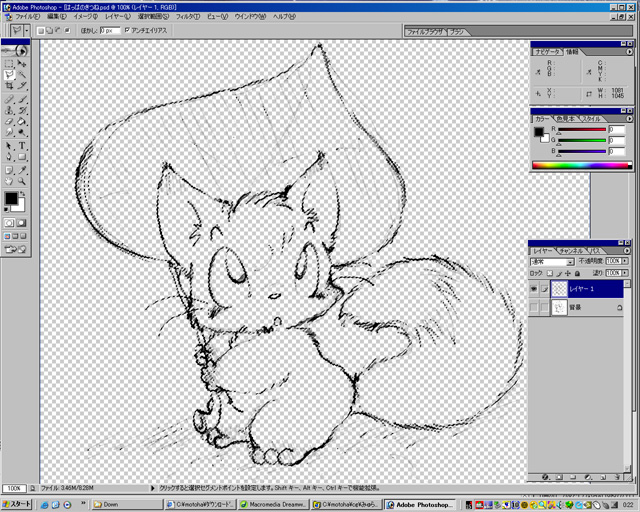Select the Eyedropper tool
The height and width of the screenshot is (512, 640).
[22, 170]
